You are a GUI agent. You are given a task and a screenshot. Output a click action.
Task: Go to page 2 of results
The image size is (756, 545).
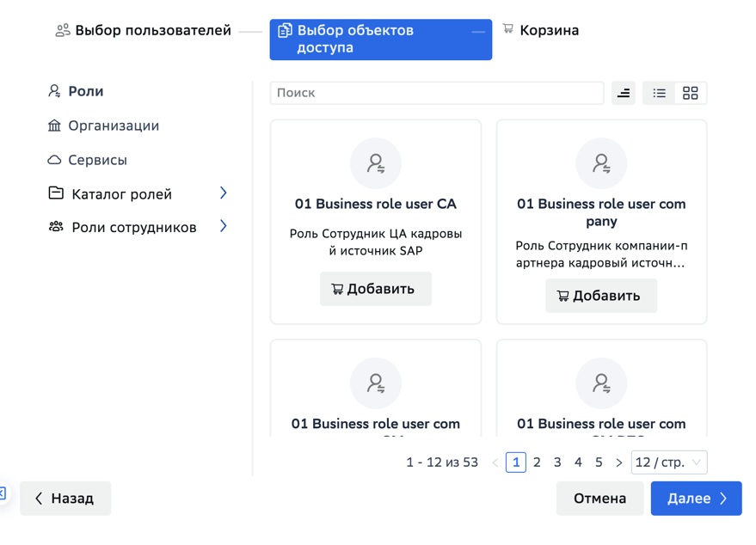click(x=537, y=462)
